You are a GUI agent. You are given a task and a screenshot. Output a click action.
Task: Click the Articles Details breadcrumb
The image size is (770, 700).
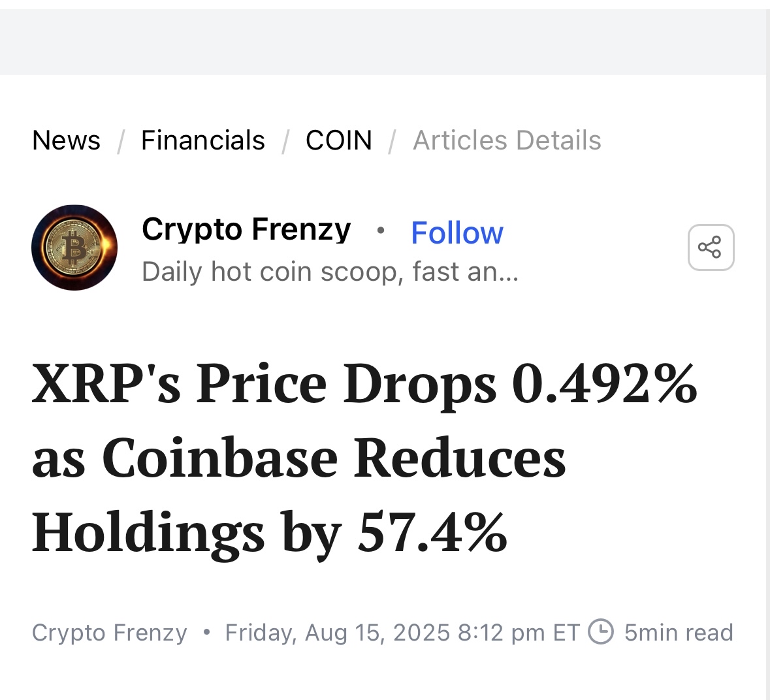pyautogui.click(x=507, y=140)
